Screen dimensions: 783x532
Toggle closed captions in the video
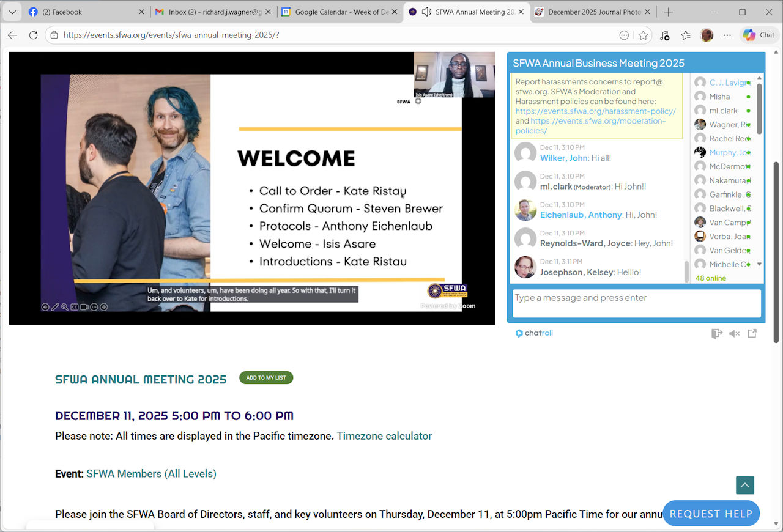coord(75,307)
